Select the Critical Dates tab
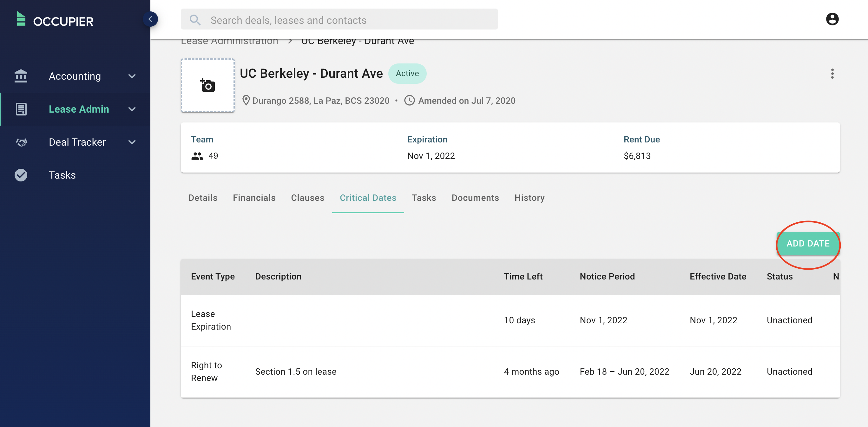This screenshot has height=427, width=868. pos(368,198)
